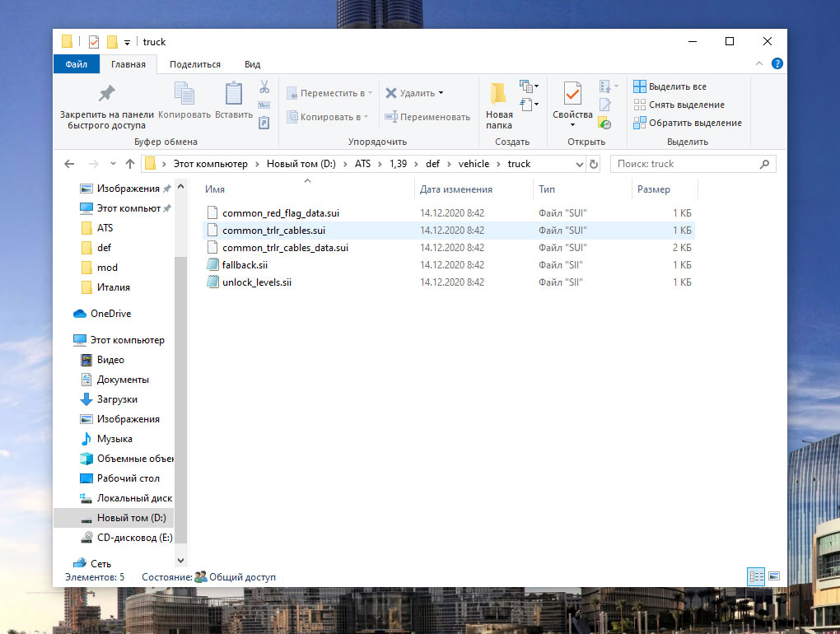Collapse the ribbon with the chevron

(x=759, y=63)
